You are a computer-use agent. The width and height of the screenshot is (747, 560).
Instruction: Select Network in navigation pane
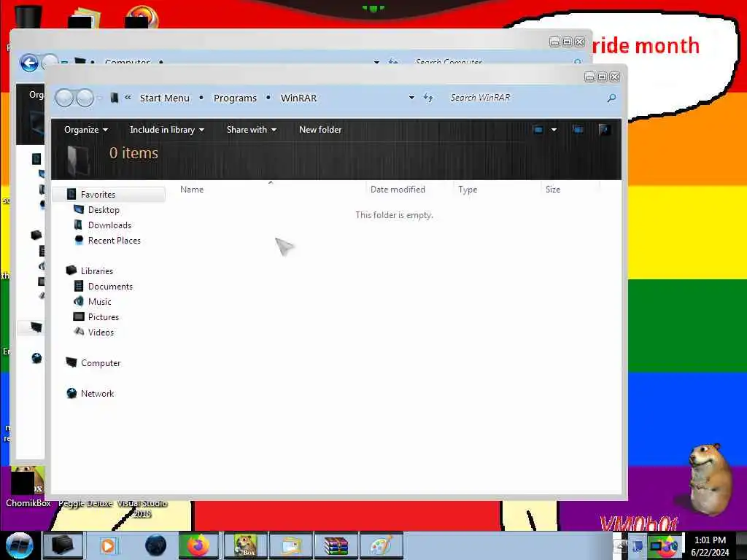tap(97, 393)
